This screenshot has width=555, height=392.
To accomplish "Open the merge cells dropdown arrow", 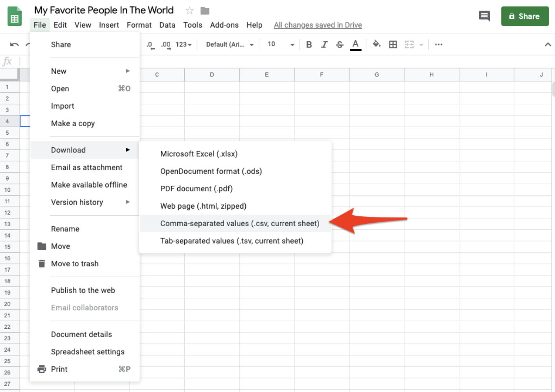I will pos(421,45).
